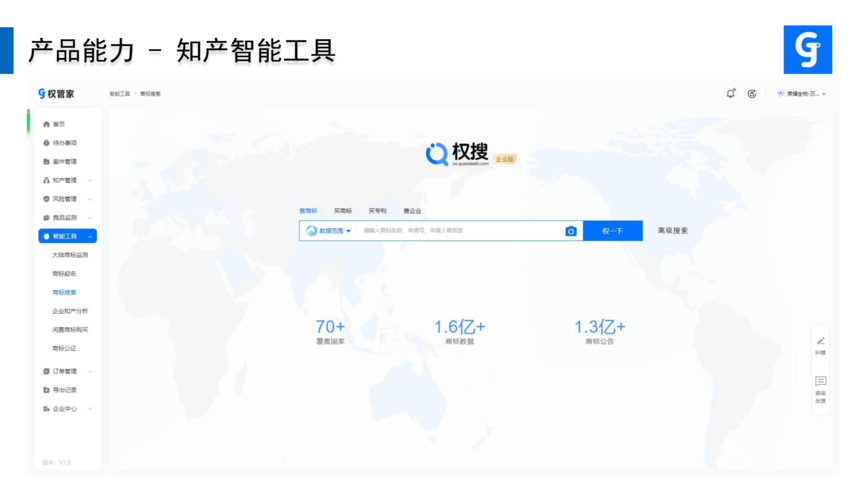Click the camera image-search icon
This screenshot has height=484, width=860.
pyautogui.click(x=571, y=231)
